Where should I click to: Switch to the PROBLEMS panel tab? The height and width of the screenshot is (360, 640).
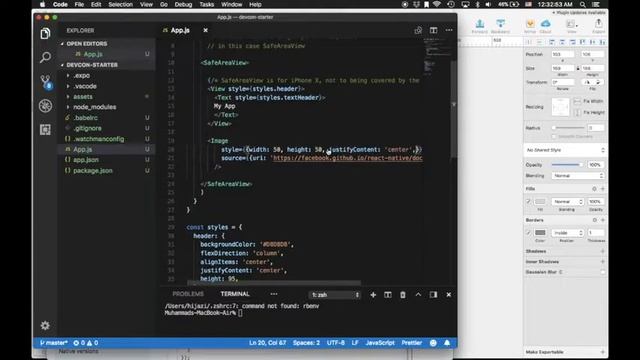tap(188, 294)
